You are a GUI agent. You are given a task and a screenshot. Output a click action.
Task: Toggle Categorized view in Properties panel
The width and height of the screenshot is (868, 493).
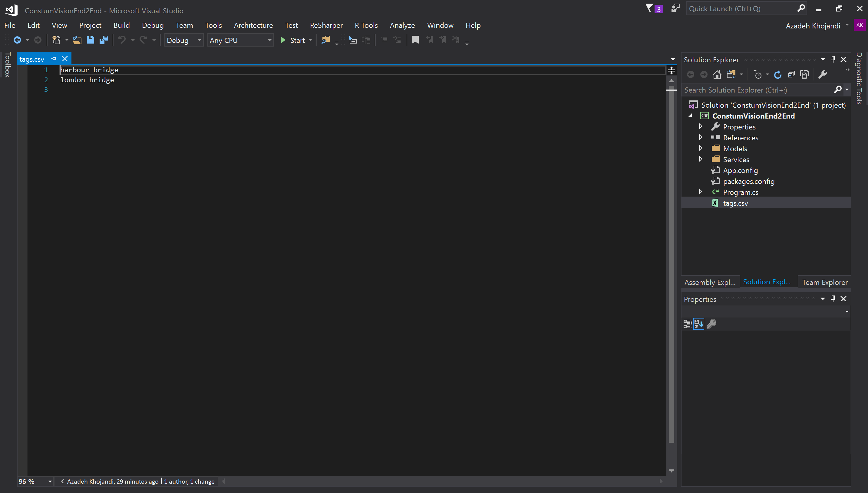tap(687, 324)
